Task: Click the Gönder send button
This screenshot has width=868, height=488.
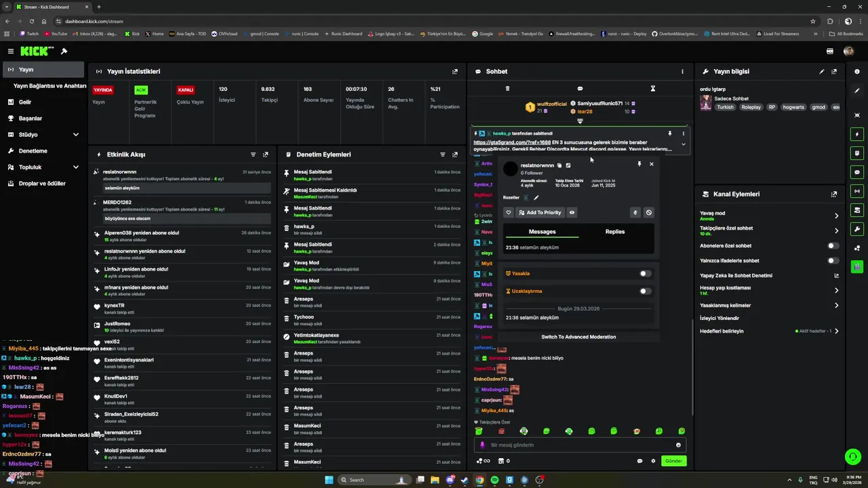Action: 673,461
